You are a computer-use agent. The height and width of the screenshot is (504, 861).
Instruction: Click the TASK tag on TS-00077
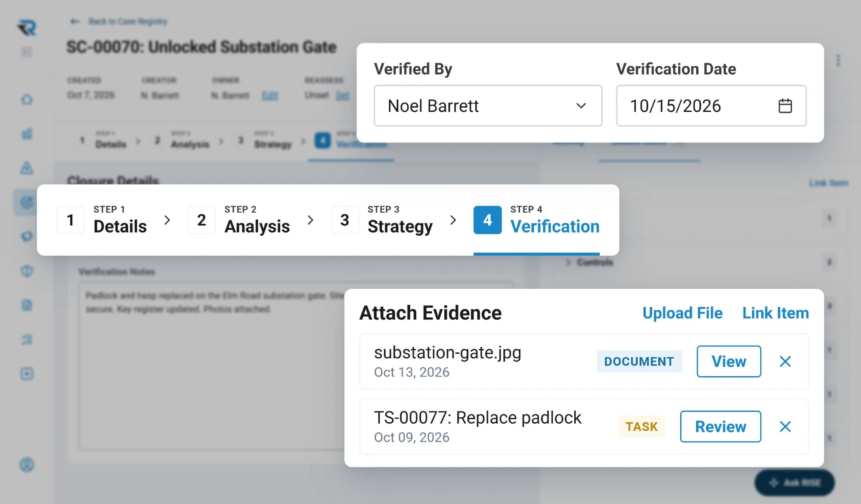[x=641, y=427]
